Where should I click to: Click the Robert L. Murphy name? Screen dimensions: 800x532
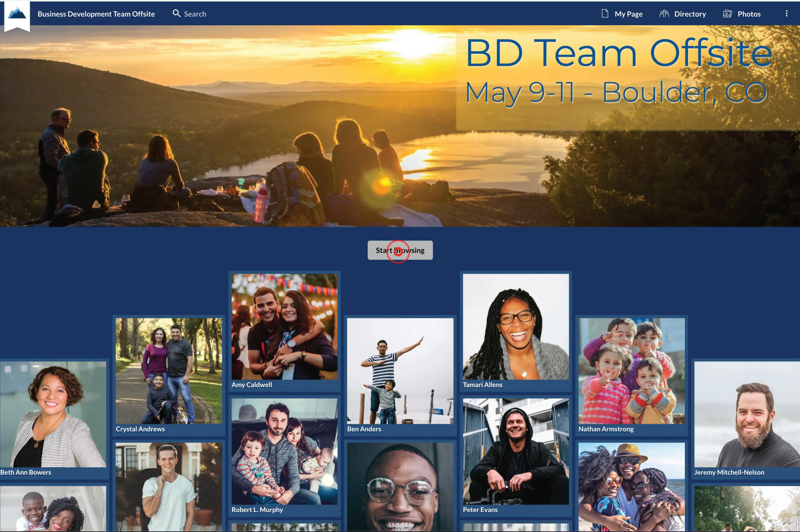[257, 509]
